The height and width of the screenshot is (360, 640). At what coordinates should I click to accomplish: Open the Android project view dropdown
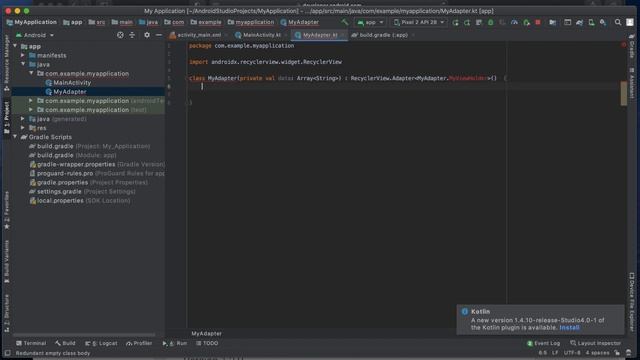[35, 35]
